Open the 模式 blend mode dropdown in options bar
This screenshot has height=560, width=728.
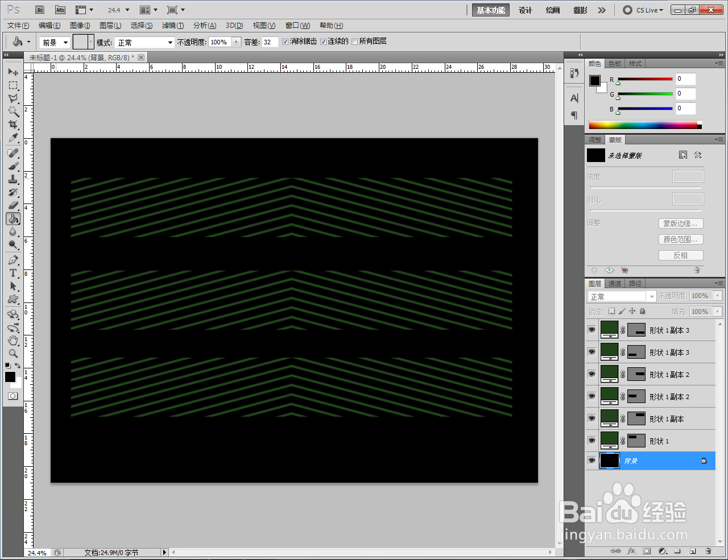coord(144,42)
